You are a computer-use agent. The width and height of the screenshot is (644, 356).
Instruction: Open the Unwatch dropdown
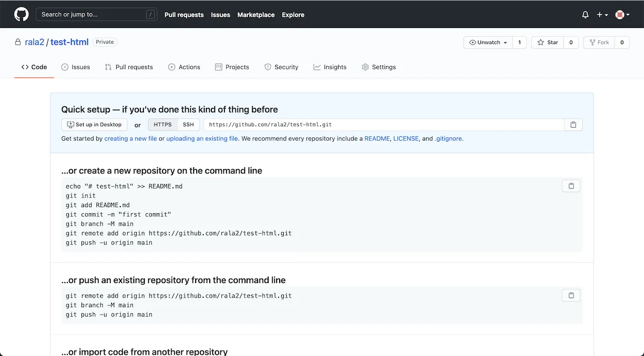point(487,42)
